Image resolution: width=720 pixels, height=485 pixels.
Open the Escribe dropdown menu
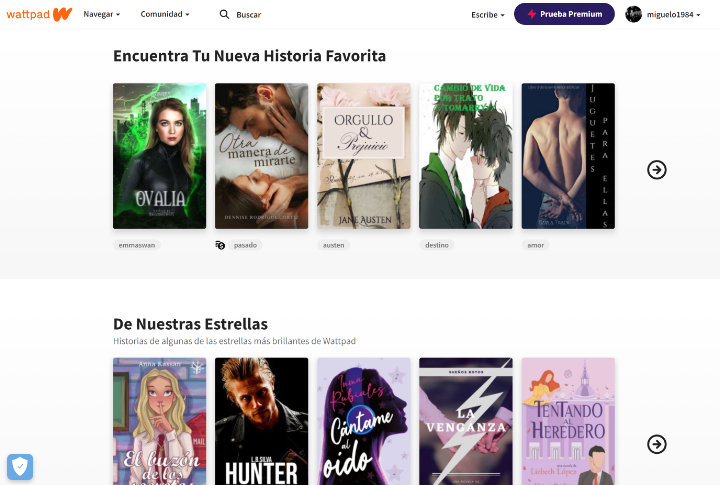point(488,15)
